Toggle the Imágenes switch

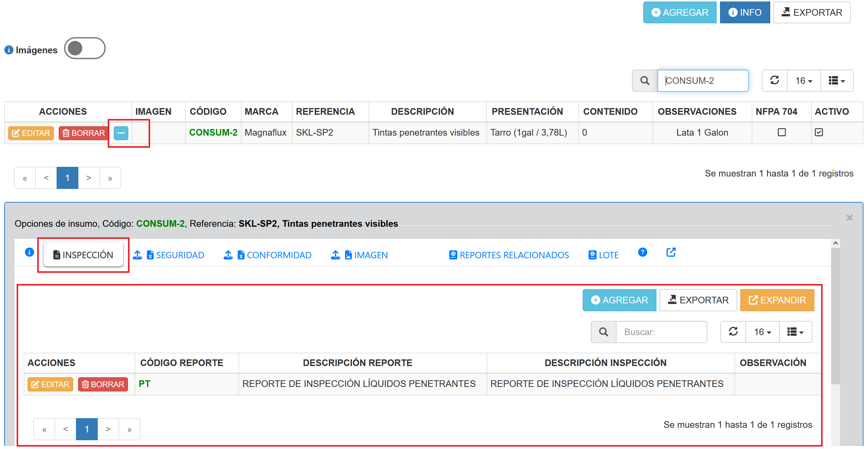point(84,48)
